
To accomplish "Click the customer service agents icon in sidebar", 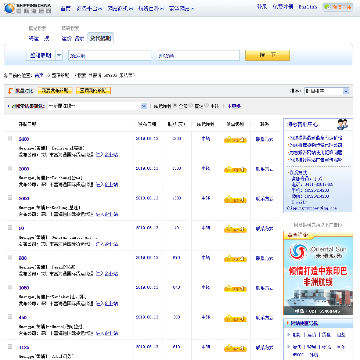I will click(x=342, y=124).
